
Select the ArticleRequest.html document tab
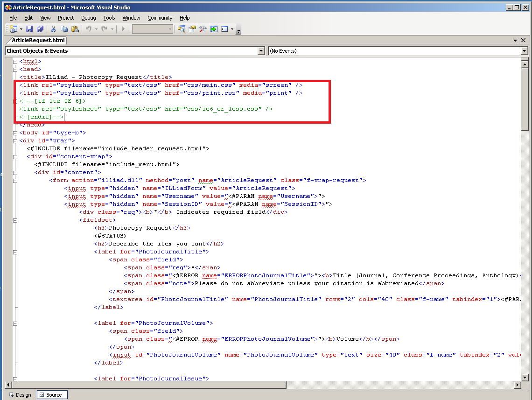38,40
